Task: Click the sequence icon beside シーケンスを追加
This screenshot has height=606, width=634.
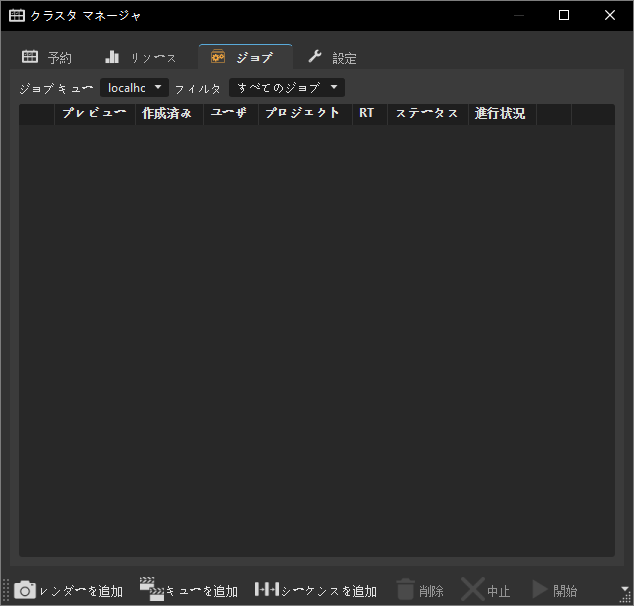Action: [267, 589]
